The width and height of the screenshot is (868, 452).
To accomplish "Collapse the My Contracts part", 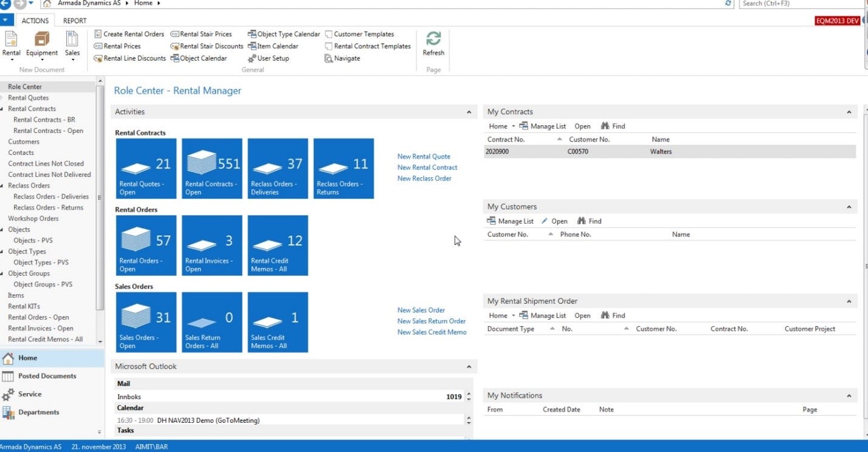I will pyautogui.click(x=849, y=112).
